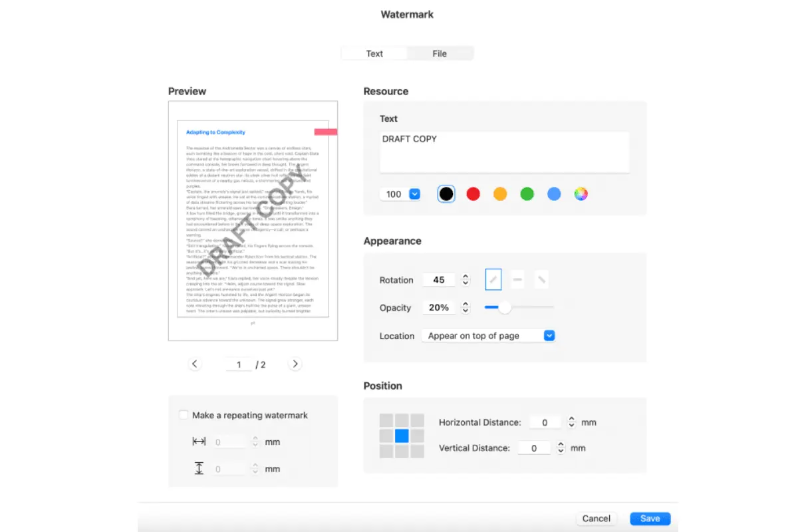Select the bottom-right position grid cell
Viewport: 798px width, 532px height.
pyautogui.click(x=417, y=451)
